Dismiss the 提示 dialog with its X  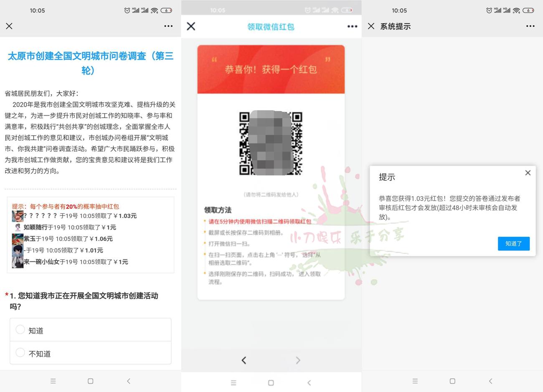click(528, 172)
